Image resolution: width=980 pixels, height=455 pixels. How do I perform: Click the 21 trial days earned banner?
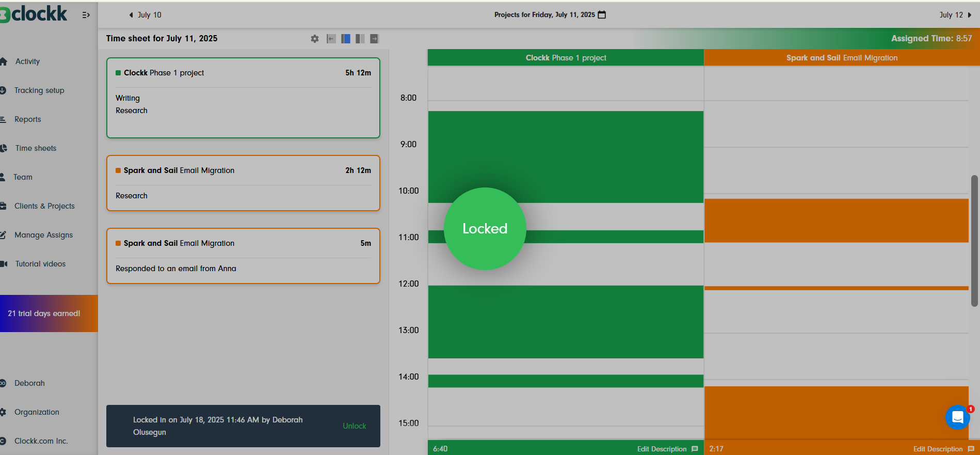(49, 313)
